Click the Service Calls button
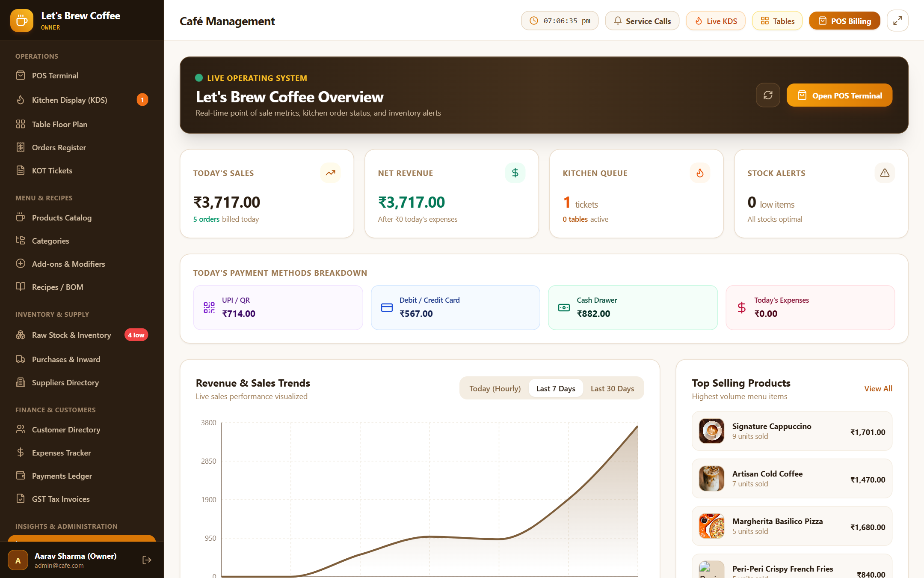Viewport: 924px width, 578px height. [642, 21]
